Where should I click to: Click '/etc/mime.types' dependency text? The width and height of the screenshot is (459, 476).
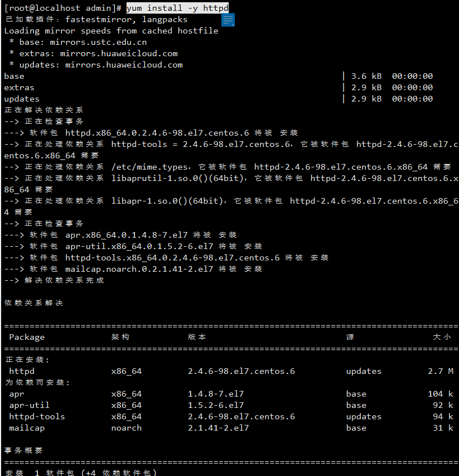pyautogui.click(x=149, y=167)
